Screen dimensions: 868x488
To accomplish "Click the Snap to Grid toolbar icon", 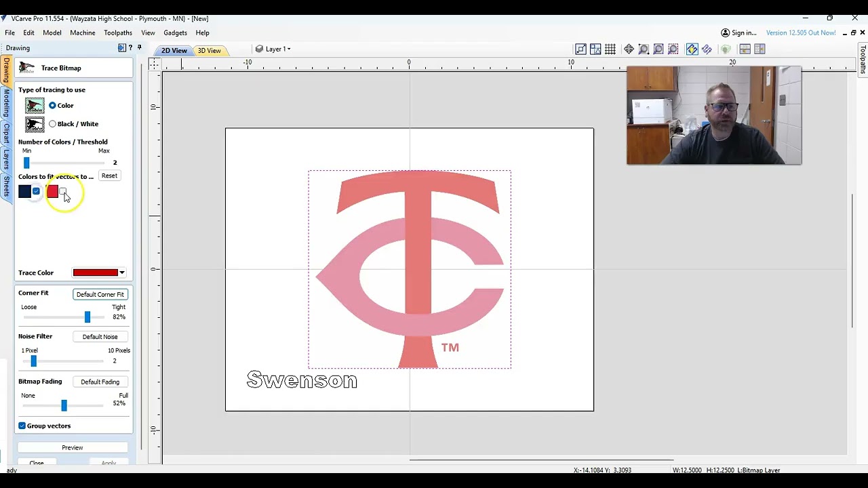I will (x=610, y=49).
